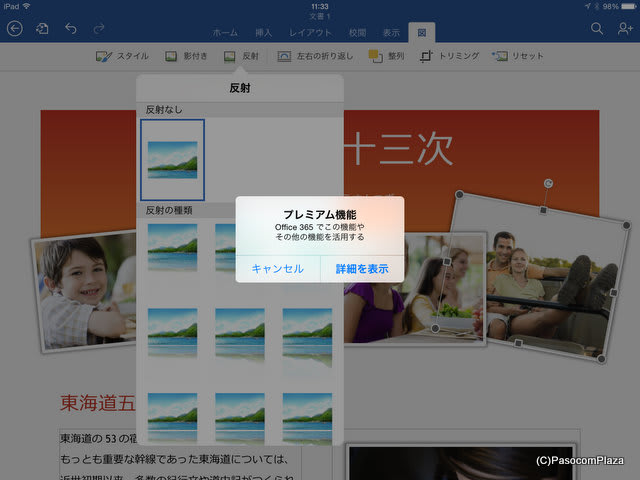Click 詳細を表示 in the premium dialog

[x=362, y=269]
